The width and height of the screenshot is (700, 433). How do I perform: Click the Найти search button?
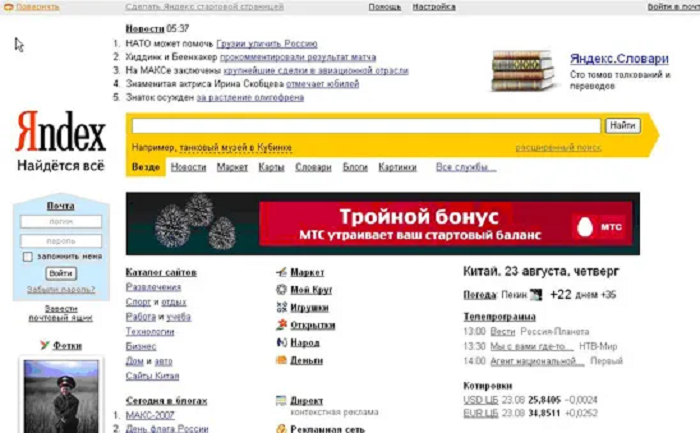click(x=623, y=125)
